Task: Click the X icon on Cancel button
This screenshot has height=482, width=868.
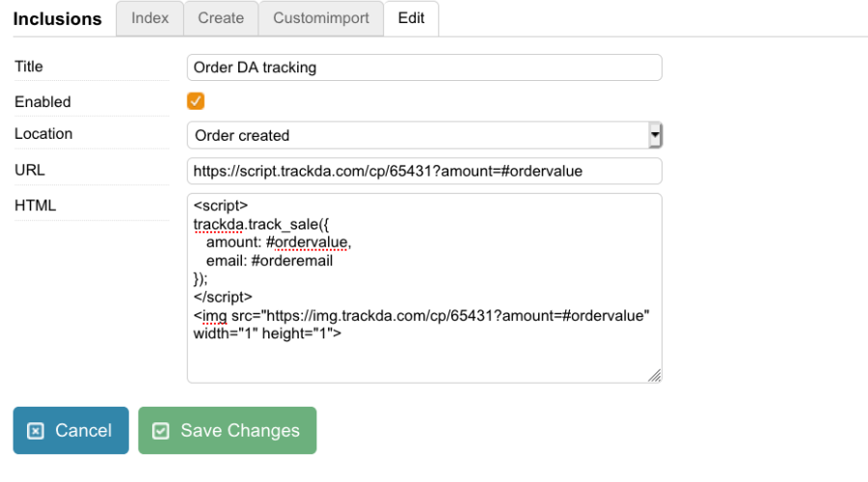Action: (36, 431)
